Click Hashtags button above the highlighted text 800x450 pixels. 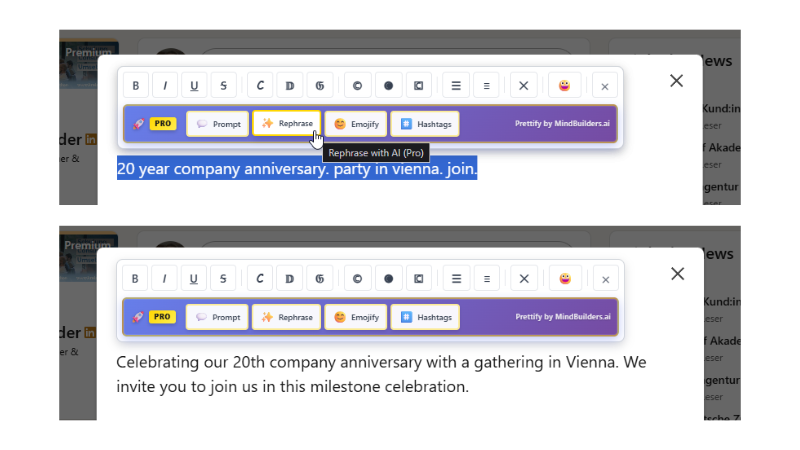click(x=425, y=124)
